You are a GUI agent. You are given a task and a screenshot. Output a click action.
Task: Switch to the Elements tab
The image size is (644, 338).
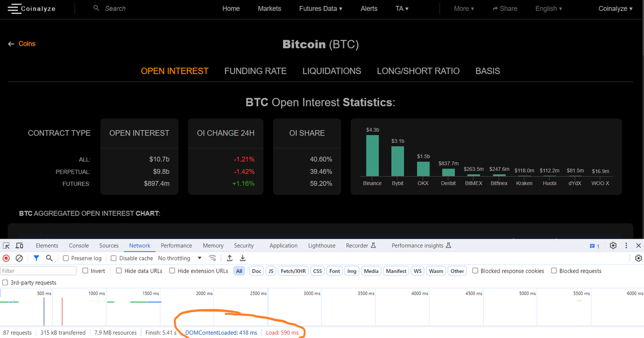(x=47, y=246)
